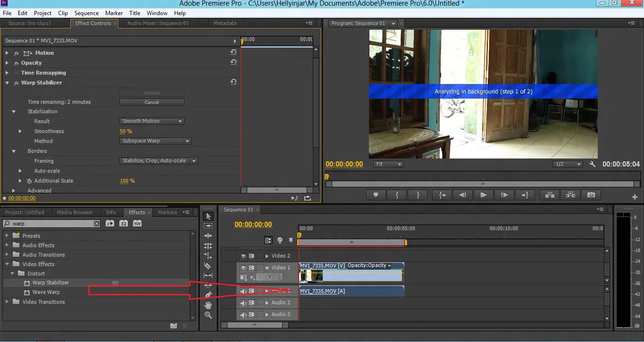Viewport: 644px width, 342px height.
Task: Filter by 32-bit effects icon
Action: pos(124,223)
